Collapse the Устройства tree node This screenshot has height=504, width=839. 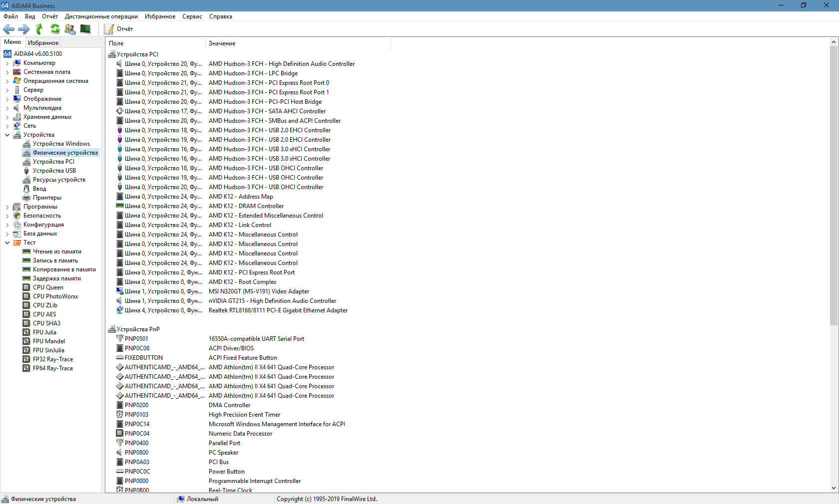[x=7, y=135]
